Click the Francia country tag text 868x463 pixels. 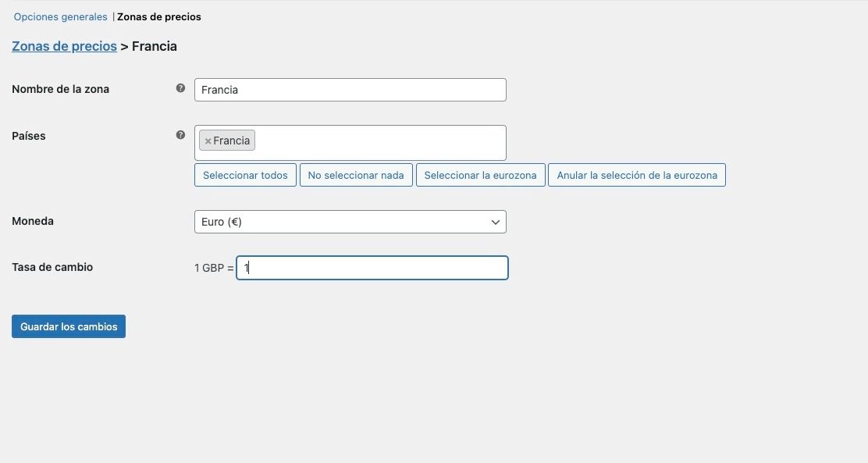pos(231,141)
